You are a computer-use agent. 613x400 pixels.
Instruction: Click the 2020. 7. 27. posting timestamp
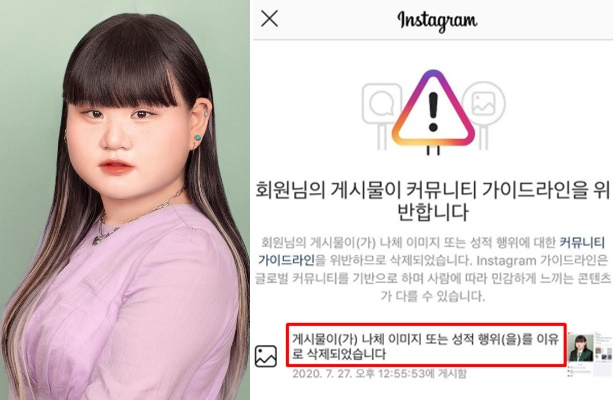[x=379, y=374]
